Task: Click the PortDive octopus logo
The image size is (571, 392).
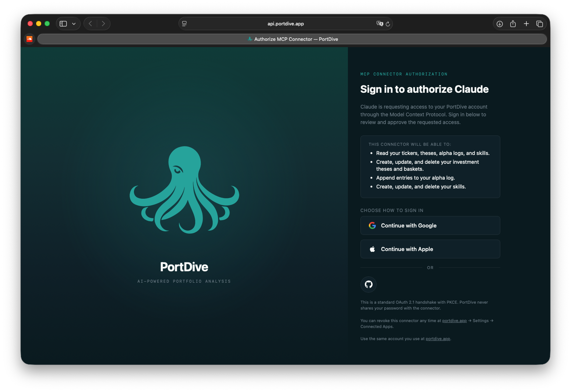Action: tap(184, 190)
